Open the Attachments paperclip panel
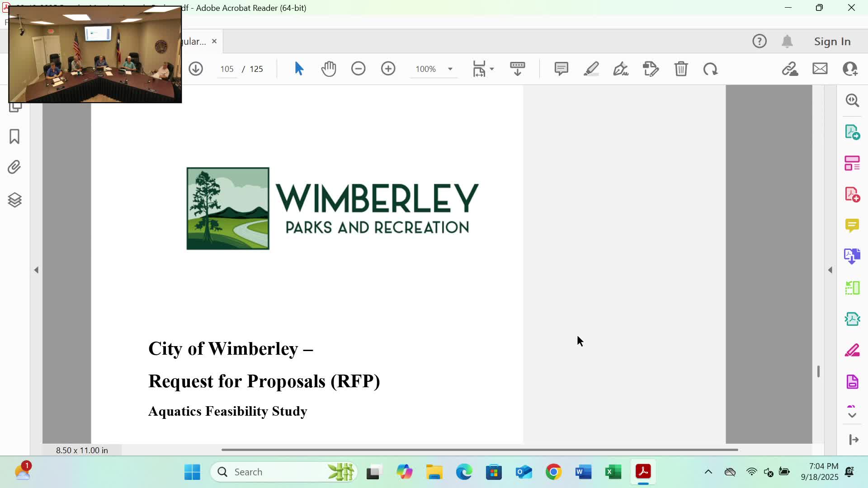The height and width of the screenshot is (488, 868). click(14, 167)
